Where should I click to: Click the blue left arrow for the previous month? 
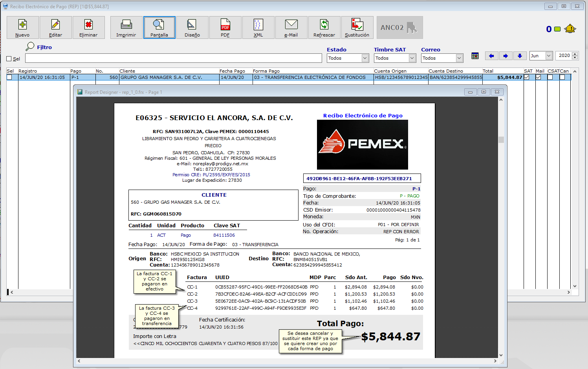pos(491,56)
